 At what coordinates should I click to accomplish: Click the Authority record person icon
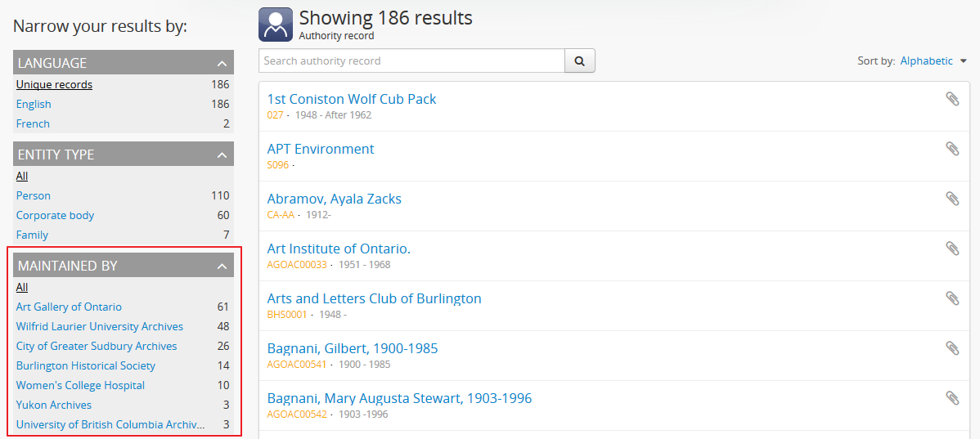point(275,25)
